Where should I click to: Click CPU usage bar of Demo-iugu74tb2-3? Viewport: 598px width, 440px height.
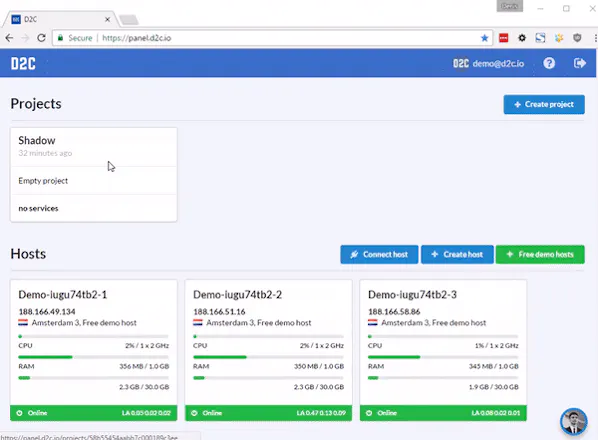[443, 337]
